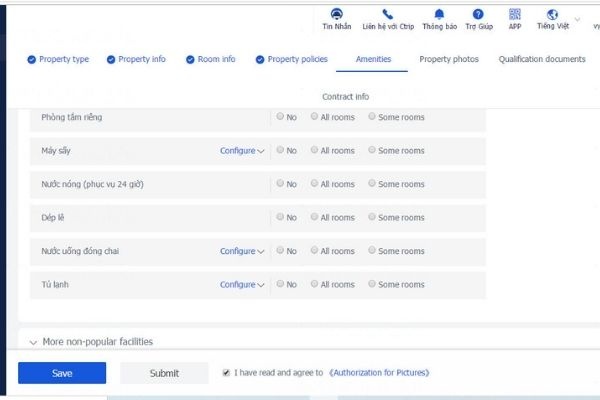Click the Nước nóng (phục vụ 24 giờ) label
Screen dimensions: 600x400
pyautogui.click(x=92, y=184)
